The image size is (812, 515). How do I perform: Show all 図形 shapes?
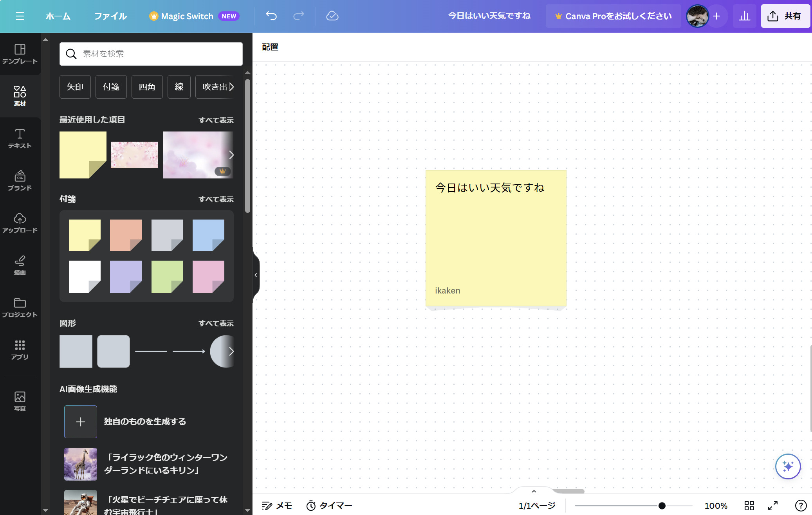216,323
